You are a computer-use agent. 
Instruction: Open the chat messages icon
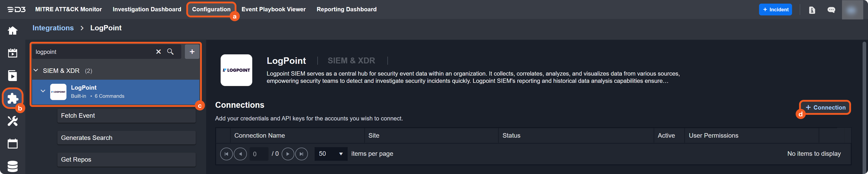pyautogui.click(x=831, y=10)
